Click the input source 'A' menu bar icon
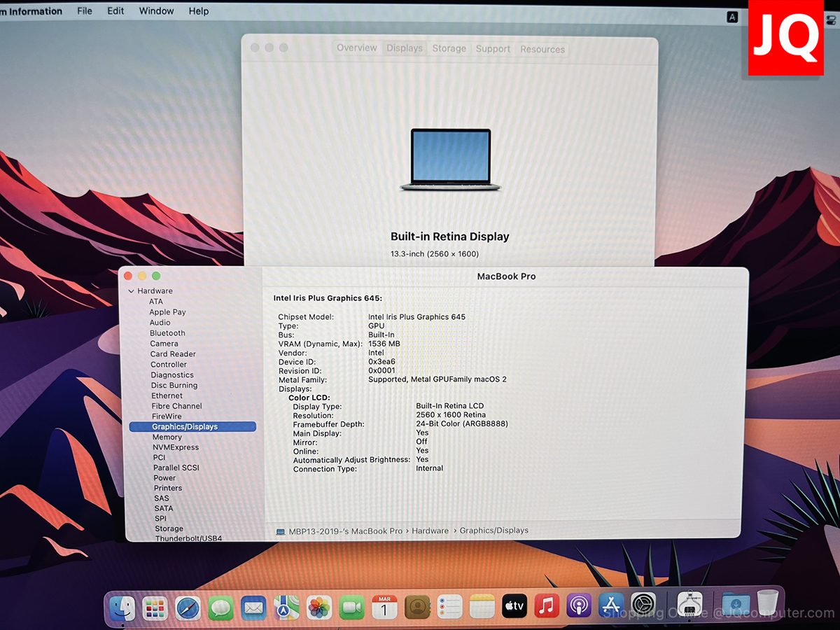Viewport: 840px width, 630px height. (732, 17)
